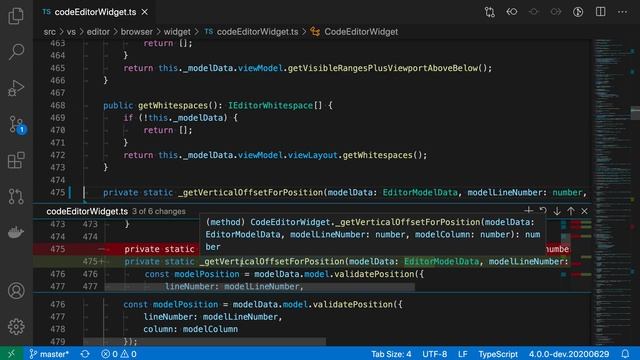
Task: Open the Search view
Action: [x=16, y=52]
